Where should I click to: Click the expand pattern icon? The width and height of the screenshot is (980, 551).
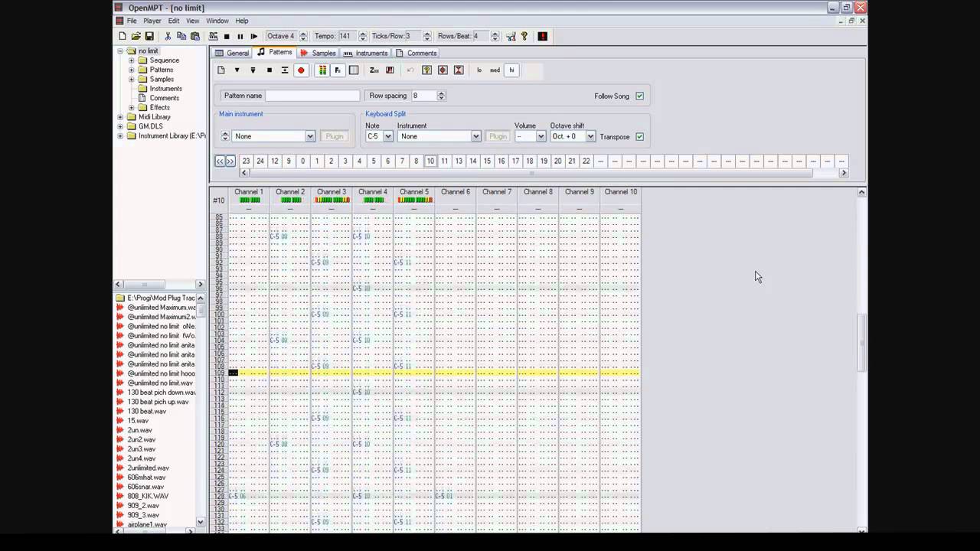[x=443, y=70]
